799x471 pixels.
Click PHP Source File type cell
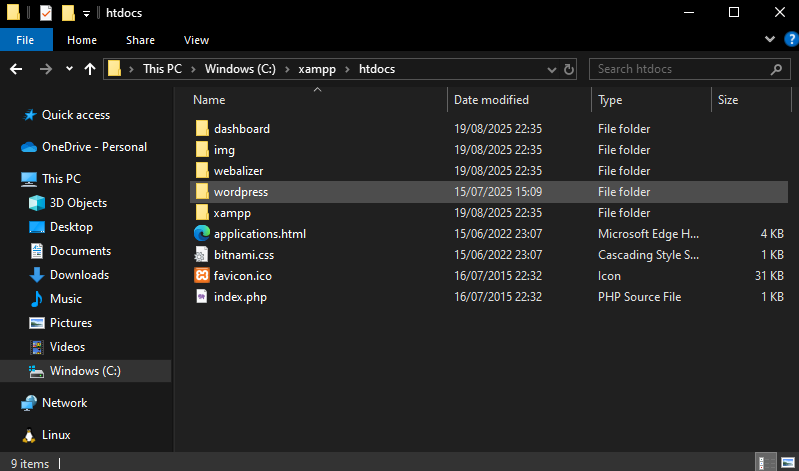pos(640,297)
